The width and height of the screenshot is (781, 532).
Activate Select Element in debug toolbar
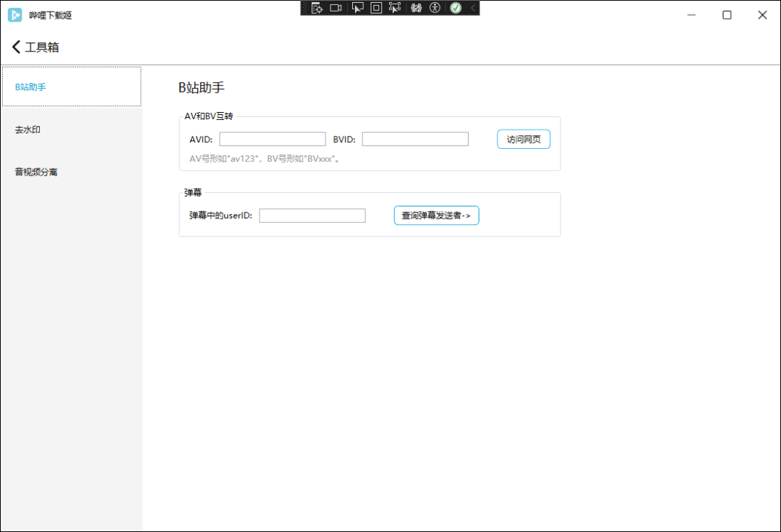(x=358, y=8)
